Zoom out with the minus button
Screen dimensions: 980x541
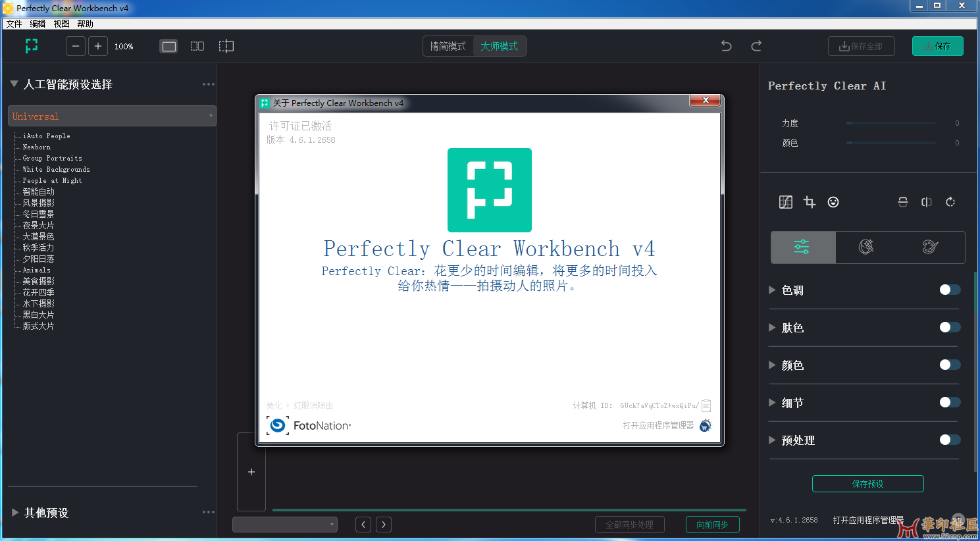click(76, 46)
